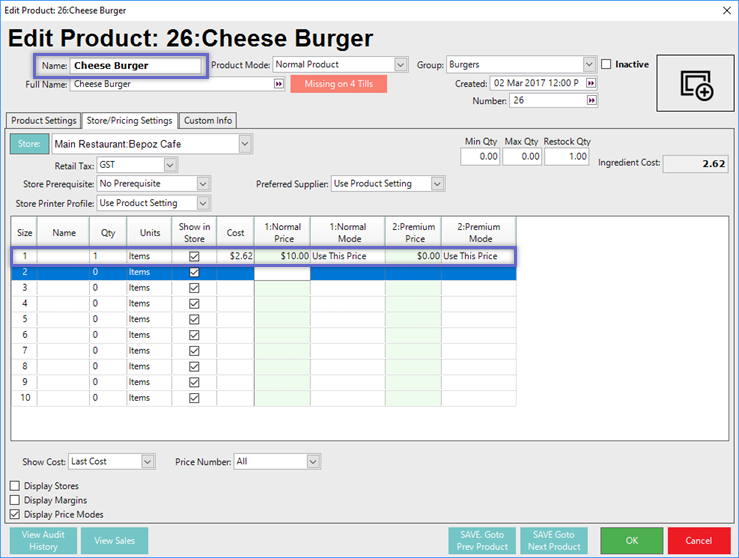Screen dimensions: 739x558
Task: Expand the Preferred Supplier dropdown
Action: point(435,184)
